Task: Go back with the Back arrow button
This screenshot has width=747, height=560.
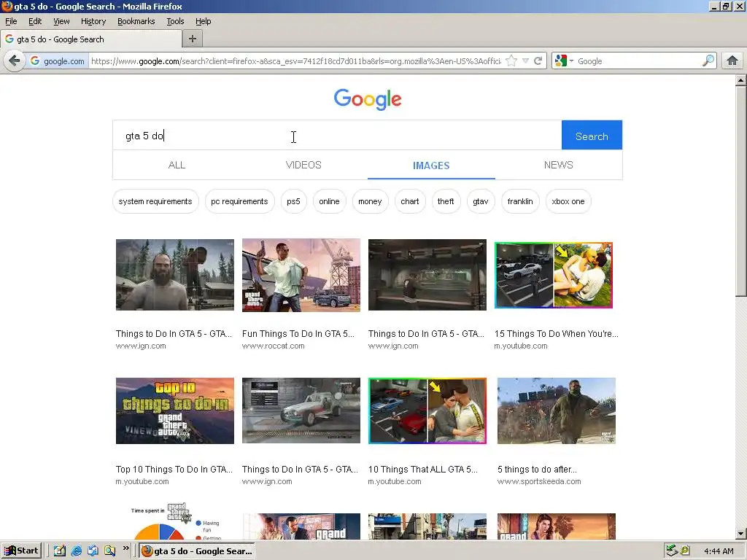Action: [15, 61]
